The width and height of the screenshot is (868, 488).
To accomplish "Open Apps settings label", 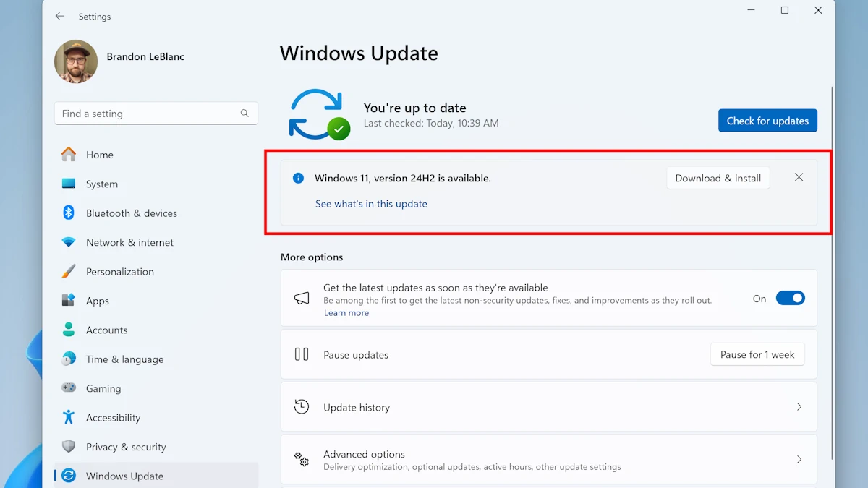I will click(98, 301).
